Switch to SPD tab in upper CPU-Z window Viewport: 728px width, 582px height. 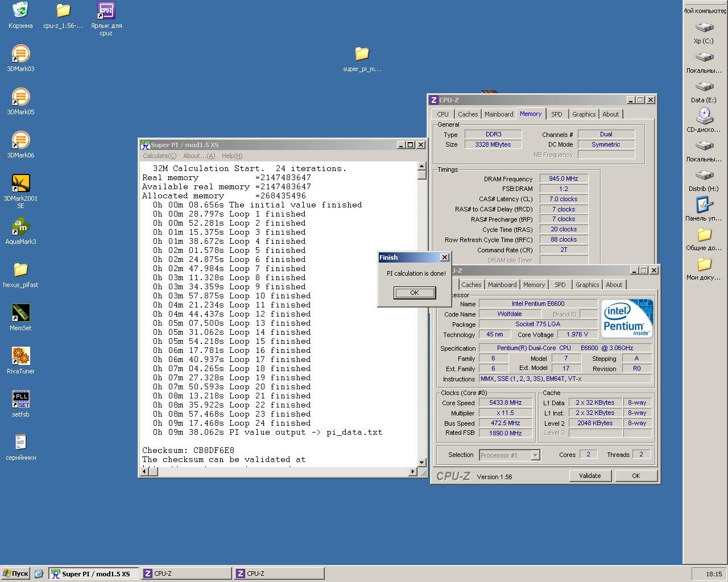(557, 114)
